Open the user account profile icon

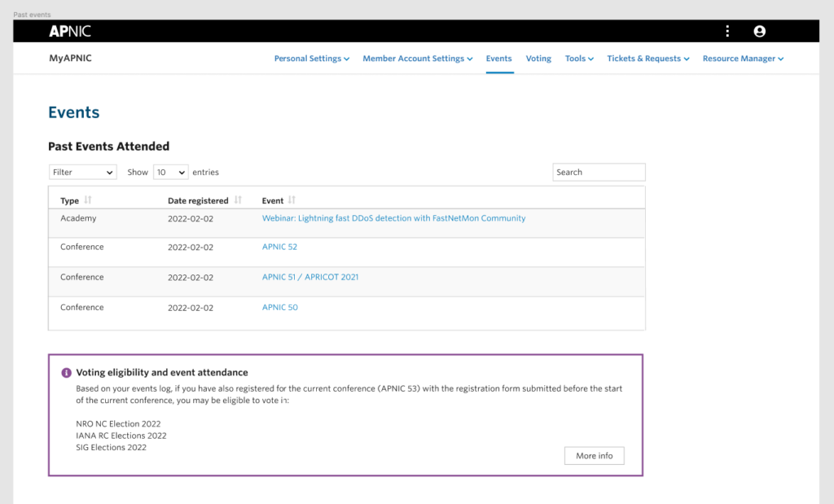[x=760, y=32]
